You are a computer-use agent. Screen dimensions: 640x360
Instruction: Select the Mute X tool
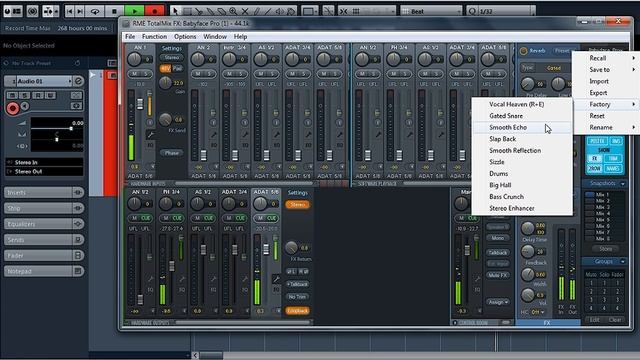[245, 11]
